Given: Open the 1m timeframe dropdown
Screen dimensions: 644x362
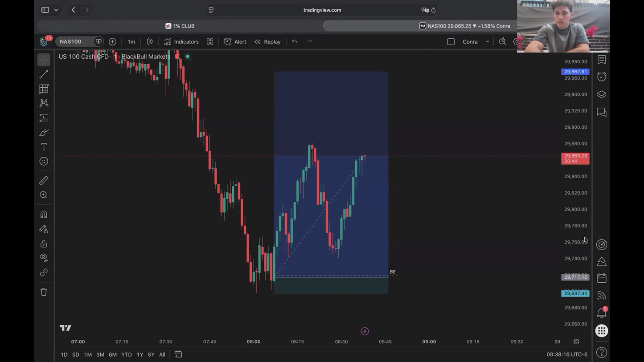Looking at the screenshot, I should pyautogui.click(x=131, y=41).
